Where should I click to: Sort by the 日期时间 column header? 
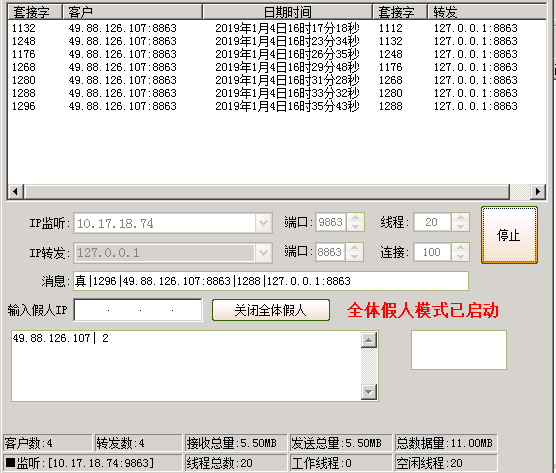[x=288, y=12]
